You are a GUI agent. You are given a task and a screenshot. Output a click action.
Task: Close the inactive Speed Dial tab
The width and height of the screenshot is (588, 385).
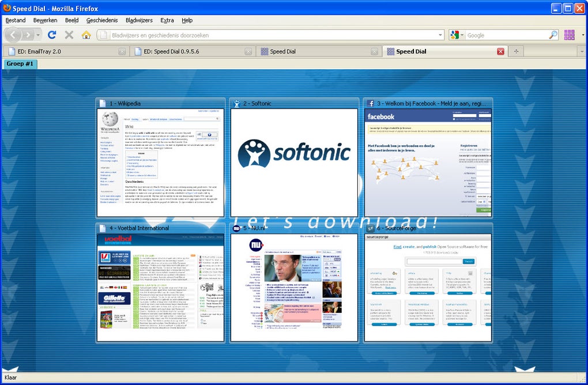point(374,52)
